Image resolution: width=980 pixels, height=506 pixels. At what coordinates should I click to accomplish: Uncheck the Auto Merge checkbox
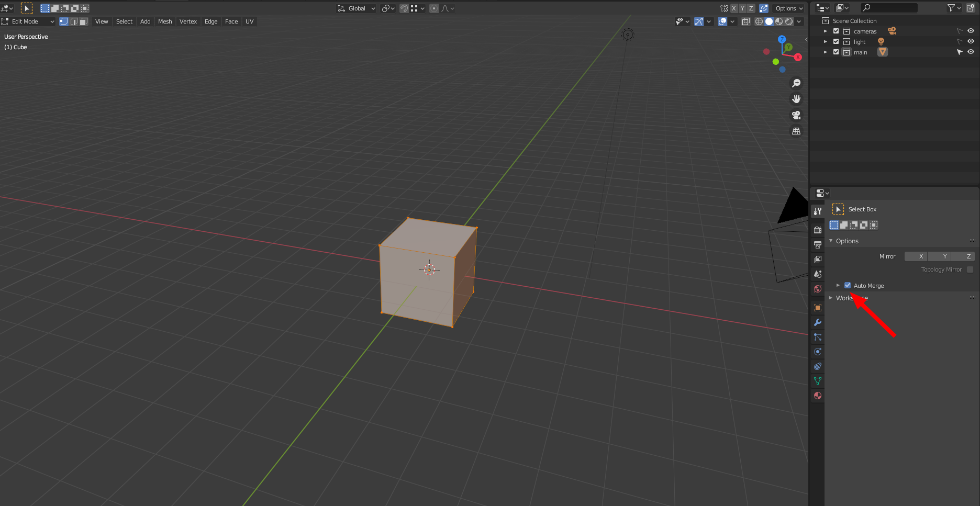click(x=848, y=285)
